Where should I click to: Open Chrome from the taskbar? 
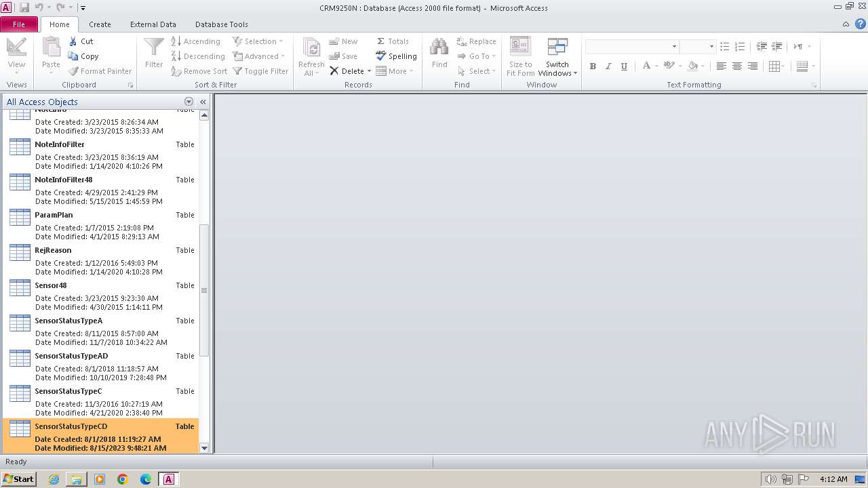(123, 479)
